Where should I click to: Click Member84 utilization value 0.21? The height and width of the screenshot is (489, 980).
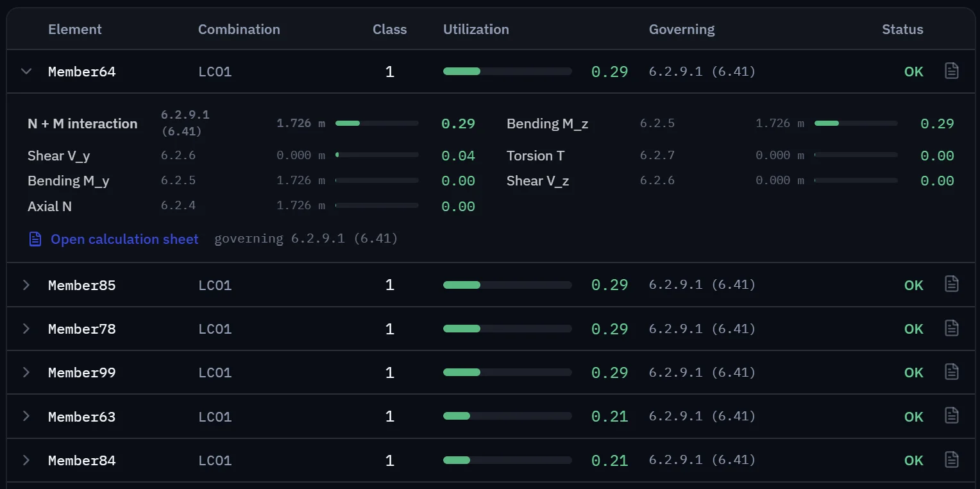click(x=609, y=460)
